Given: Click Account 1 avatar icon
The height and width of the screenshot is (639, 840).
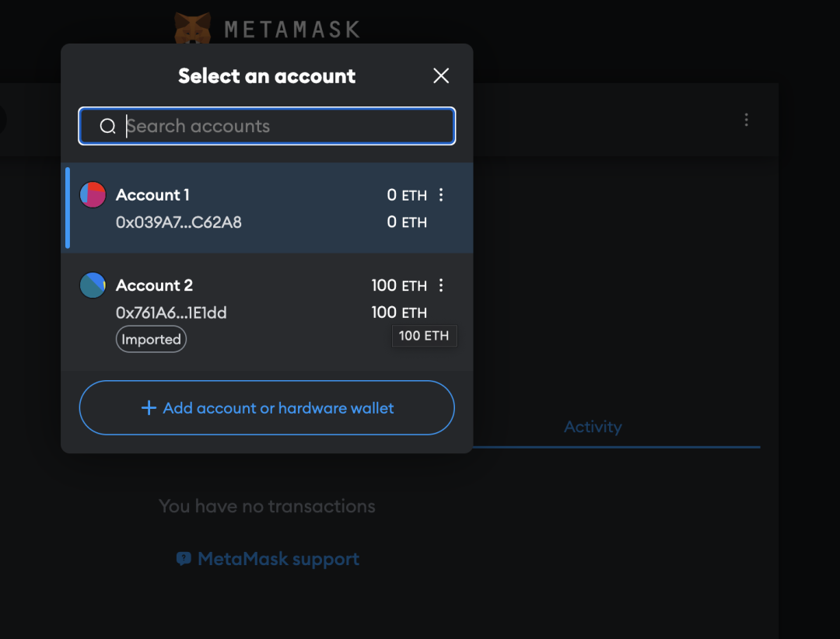Looking at the screenshot, I should [x=93, y=194].
